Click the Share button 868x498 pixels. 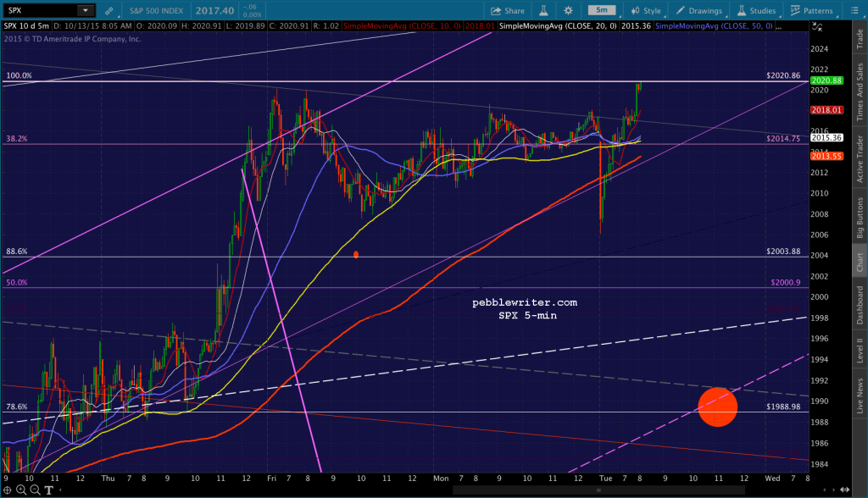point(508,10)
